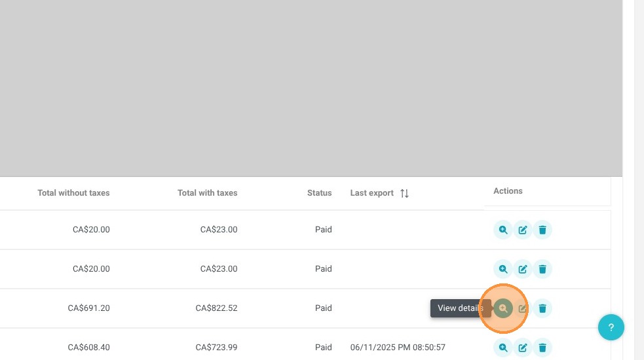The width and height of the screenshot is (644, 360).
Task: Click Paid status in CA$822.52 row
Action: click(323, 308)
